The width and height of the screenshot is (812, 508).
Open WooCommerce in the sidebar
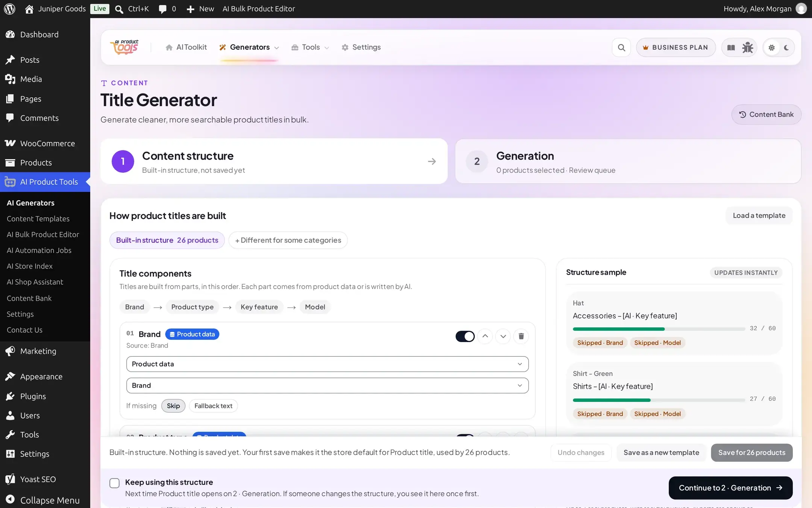pyautogui.click(x=45, y=143)
